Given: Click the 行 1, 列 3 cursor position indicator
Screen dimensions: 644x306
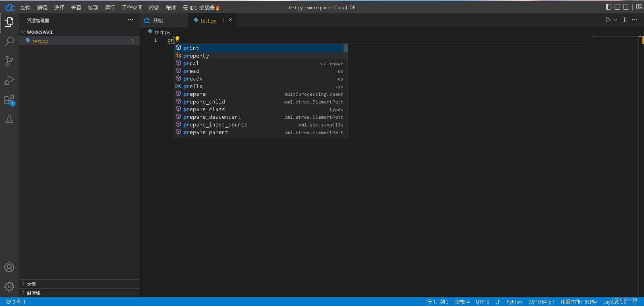Looking at the screenshot, I should coord(438,302).
